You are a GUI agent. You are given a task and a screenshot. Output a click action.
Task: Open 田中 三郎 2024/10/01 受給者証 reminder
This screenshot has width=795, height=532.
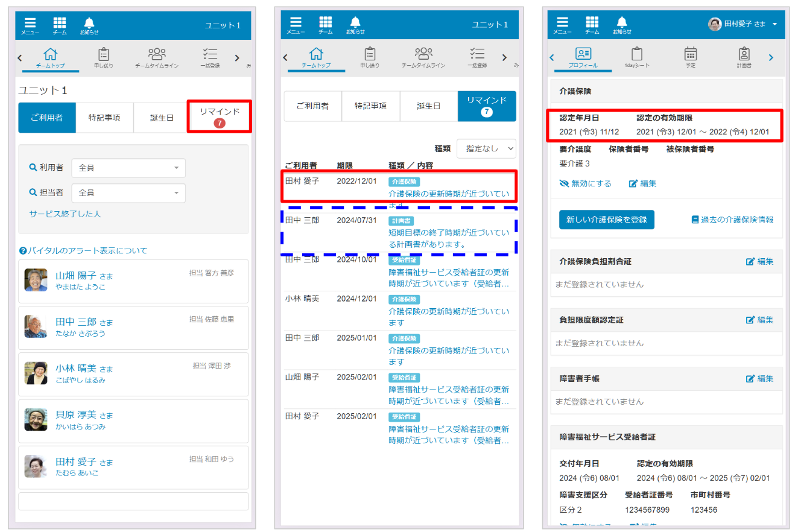[400, 271]
